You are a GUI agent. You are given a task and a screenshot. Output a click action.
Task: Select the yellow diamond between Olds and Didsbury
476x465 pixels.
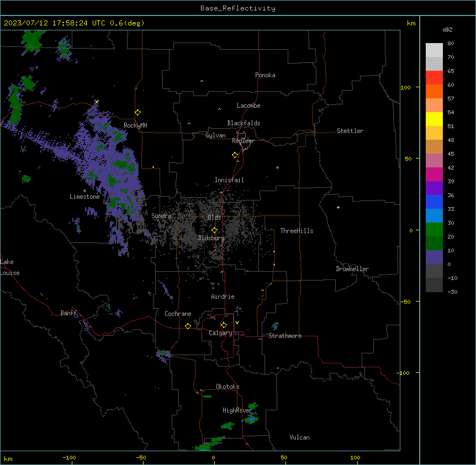click(214, 230)
